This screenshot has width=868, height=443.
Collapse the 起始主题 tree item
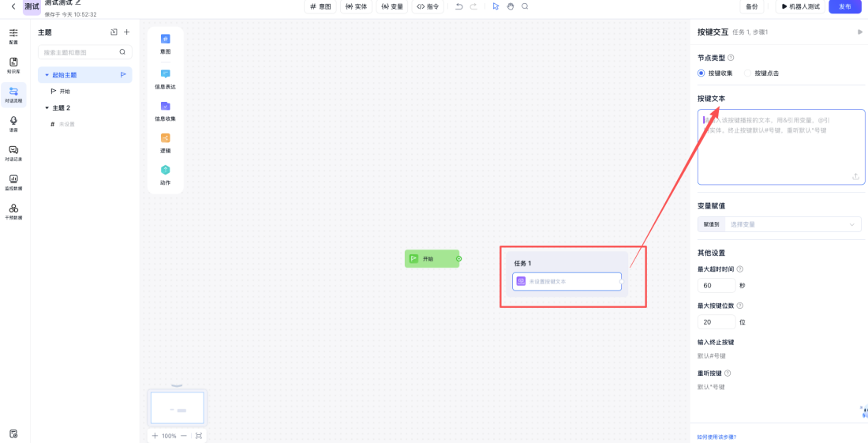(x=47, y=75)
